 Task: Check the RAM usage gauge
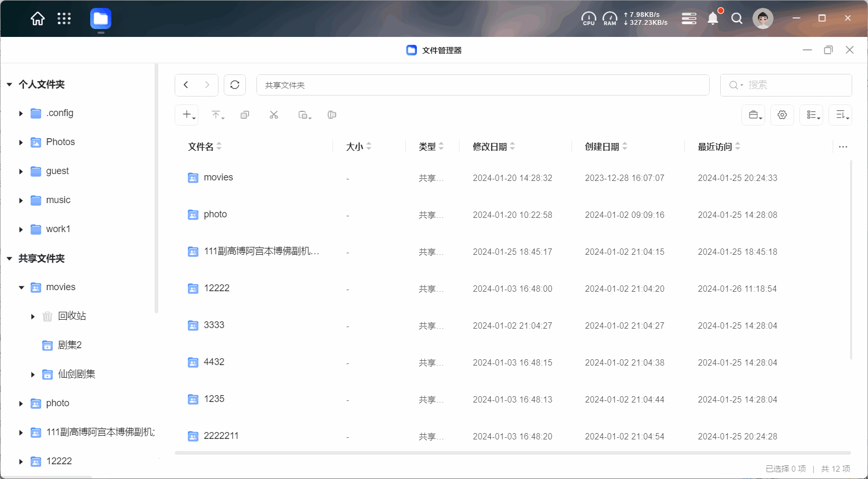(610, 18)
